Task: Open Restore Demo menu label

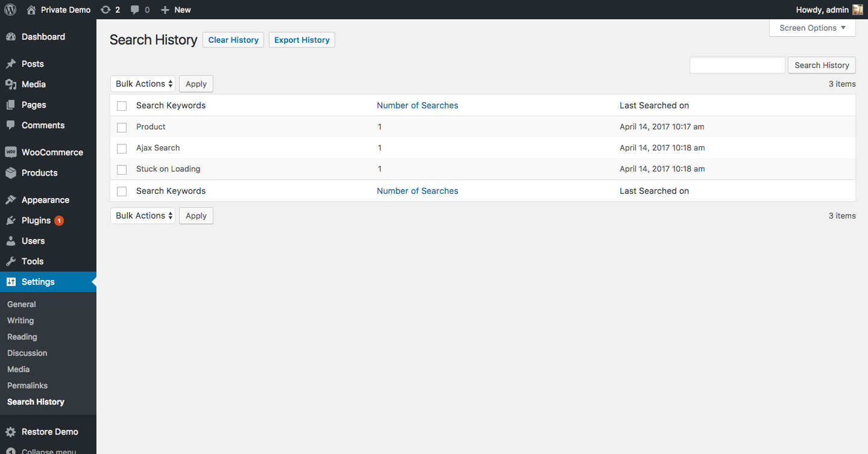Action: point(50,432)
